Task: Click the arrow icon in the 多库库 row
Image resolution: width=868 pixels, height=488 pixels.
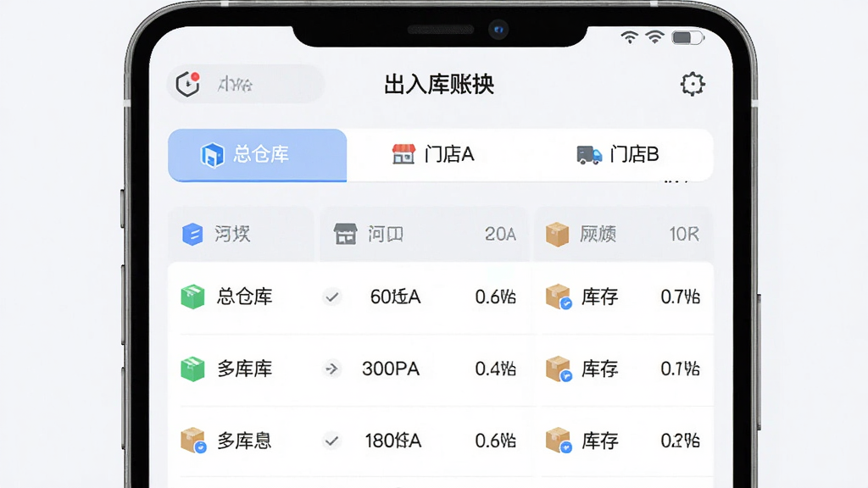Action: (331, 369)
